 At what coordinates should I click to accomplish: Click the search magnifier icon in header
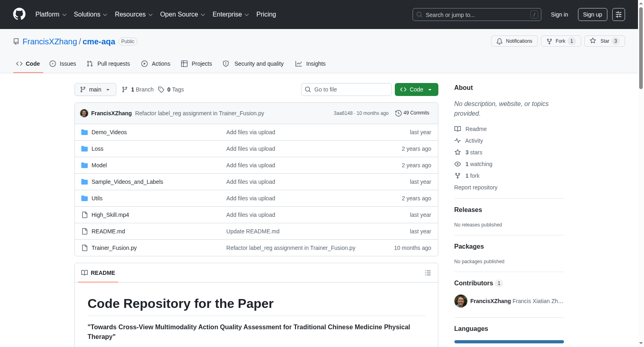pyautogui.click(x=419, y=15)
